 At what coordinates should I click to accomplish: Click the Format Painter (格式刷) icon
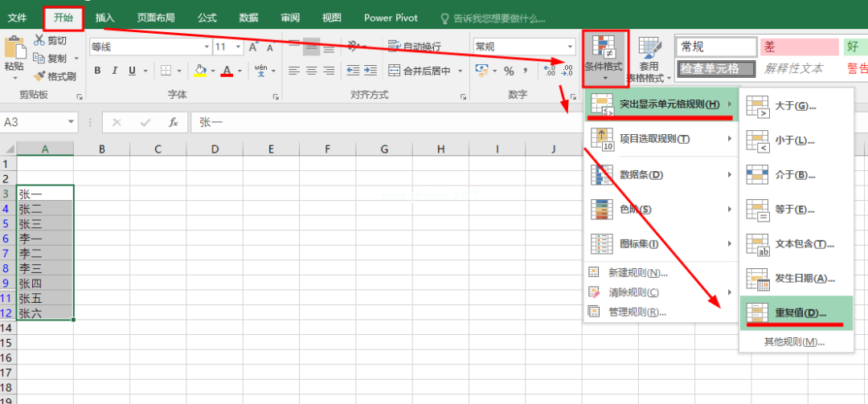[x=40, y=76]
